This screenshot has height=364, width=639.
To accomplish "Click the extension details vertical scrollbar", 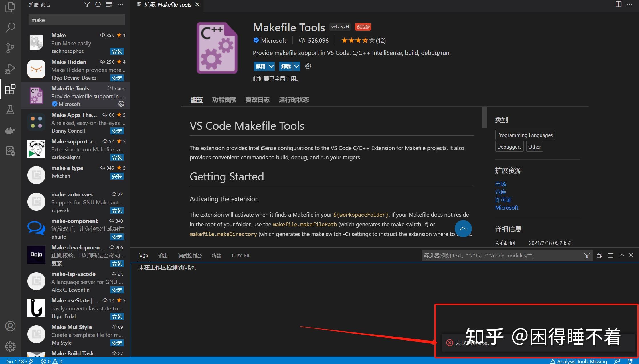I will tap(484, 117).
